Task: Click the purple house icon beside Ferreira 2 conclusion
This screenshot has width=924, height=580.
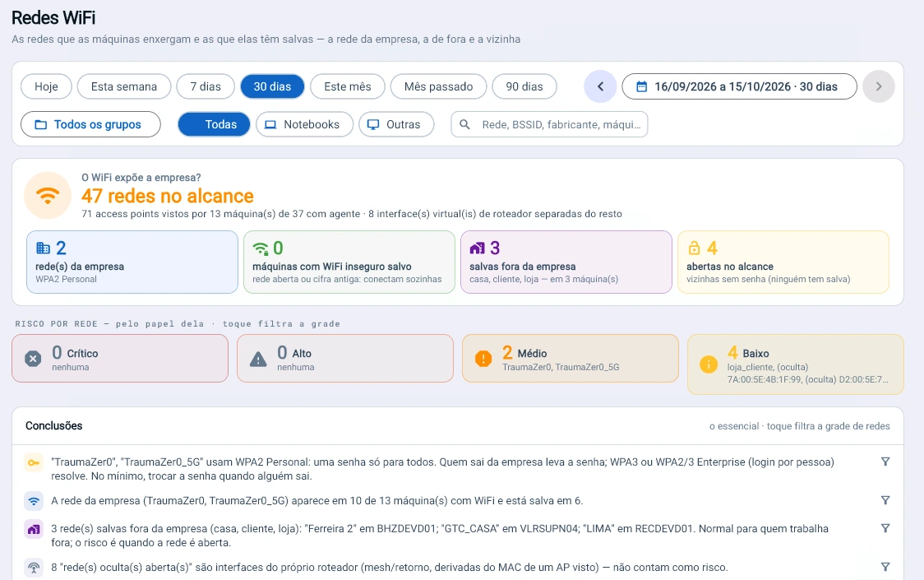Action: click(x=34, y=529)
